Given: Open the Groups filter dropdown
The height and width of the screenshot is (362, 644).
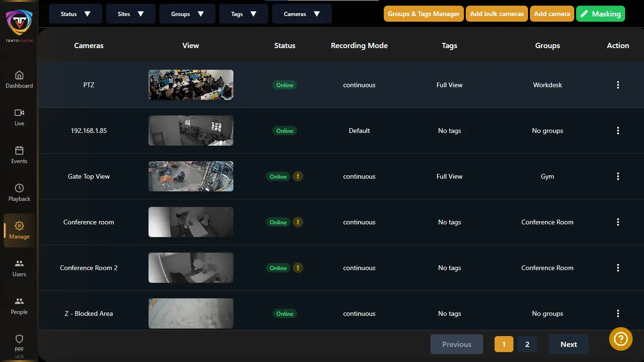Looking at the screenshot, I should point(187,14).
